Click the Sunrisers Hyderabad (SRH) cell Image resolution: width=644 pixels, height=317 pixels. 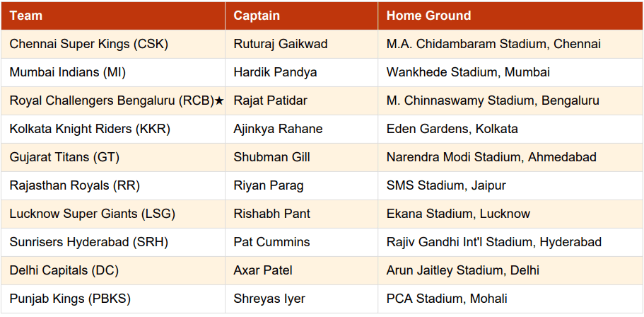pos(88,242)
